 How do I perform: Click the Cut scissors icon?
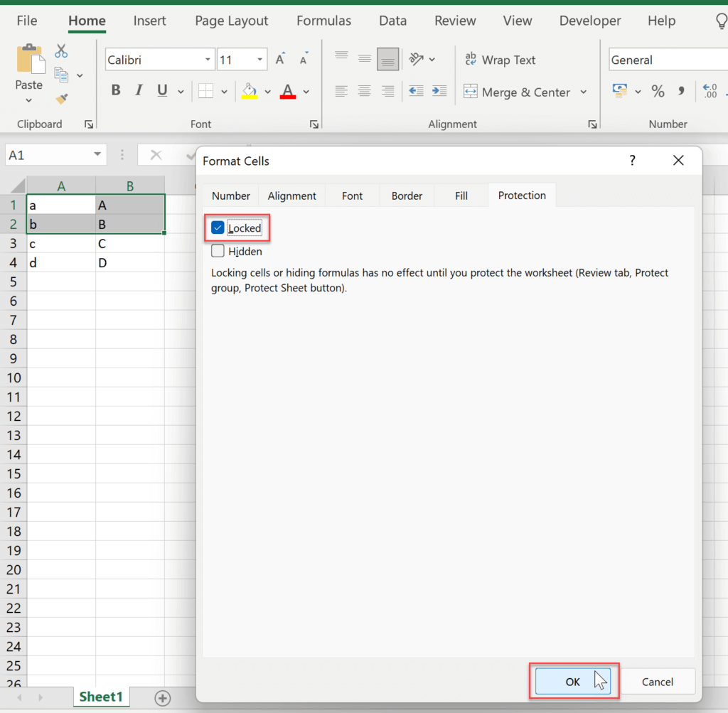61,51
